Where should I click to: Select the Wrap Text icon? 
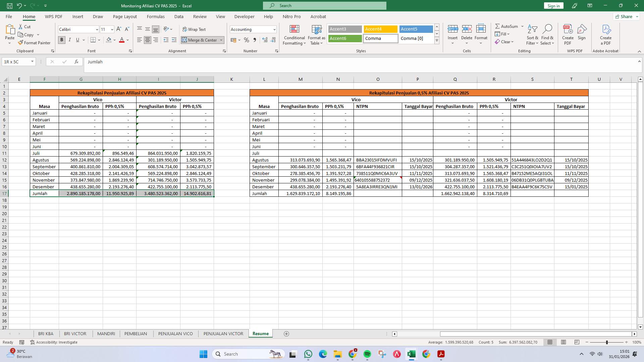pos(185,29)
